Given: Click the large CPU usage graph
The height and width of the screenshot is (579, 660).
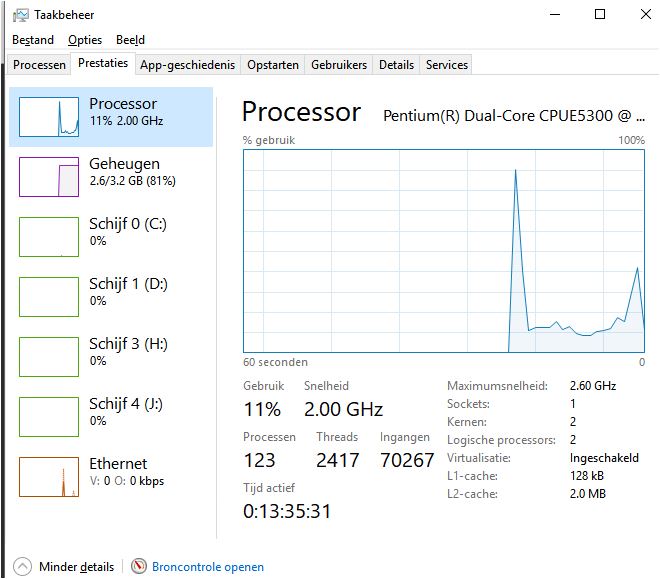Looking at the screenshot, I should click(444, 250).
